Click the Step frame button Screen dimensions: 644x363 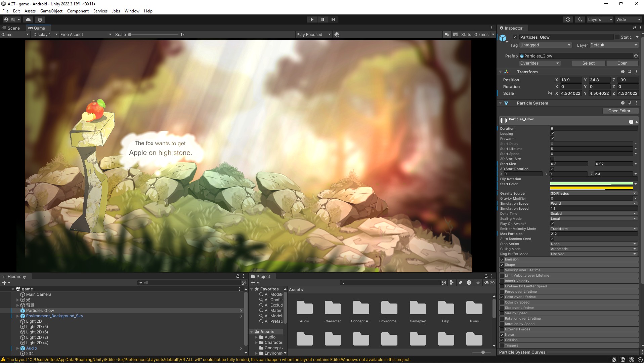pyautogui.click(x=333, y=19)
